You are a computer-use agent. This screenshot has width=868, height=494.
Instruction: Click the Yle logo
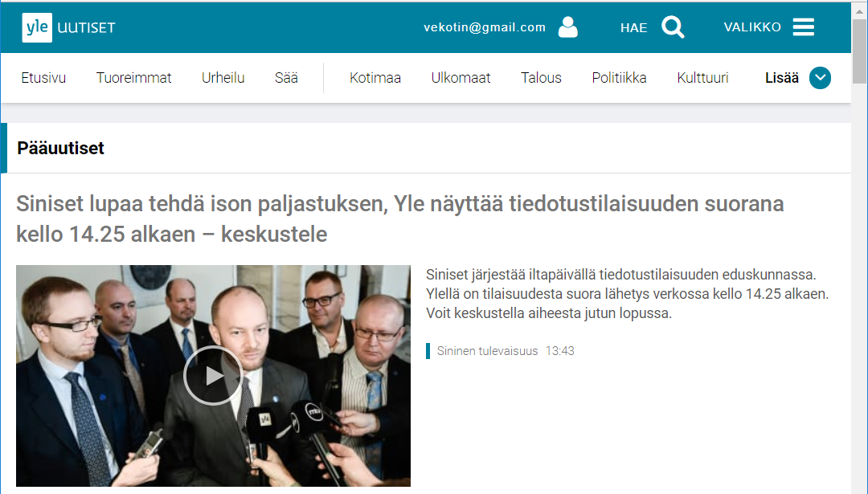coord(37,27)
